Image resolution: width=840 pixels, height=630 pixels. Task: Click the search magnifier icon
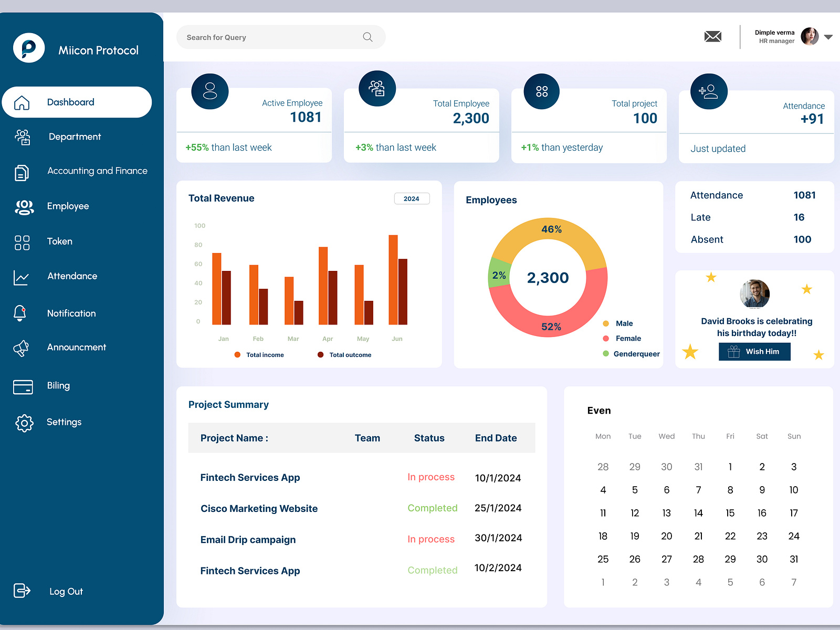(367, 37)
